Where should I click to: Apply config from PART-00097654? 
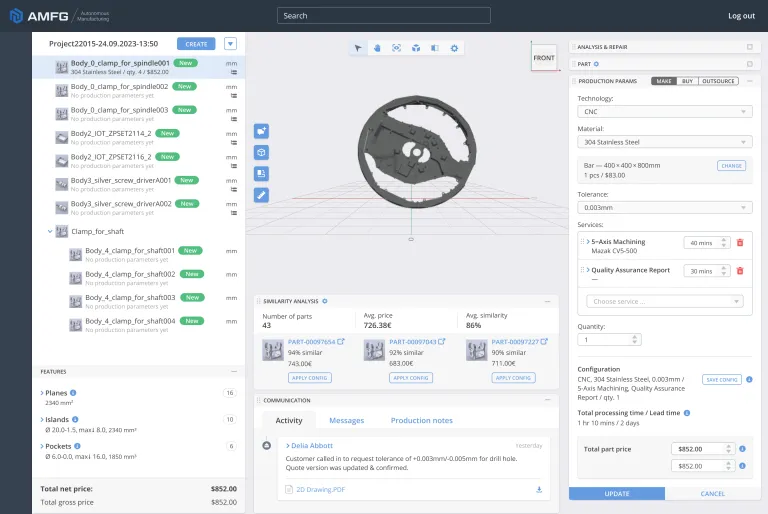coord(310,378)
